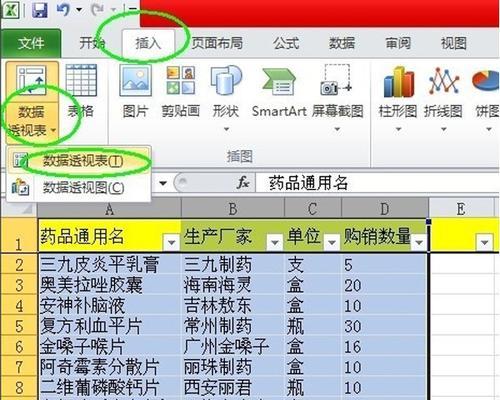The image size is (500, 400).
Task: Open the 审阅 (Review) tab
Action: [x=398, y=43]
